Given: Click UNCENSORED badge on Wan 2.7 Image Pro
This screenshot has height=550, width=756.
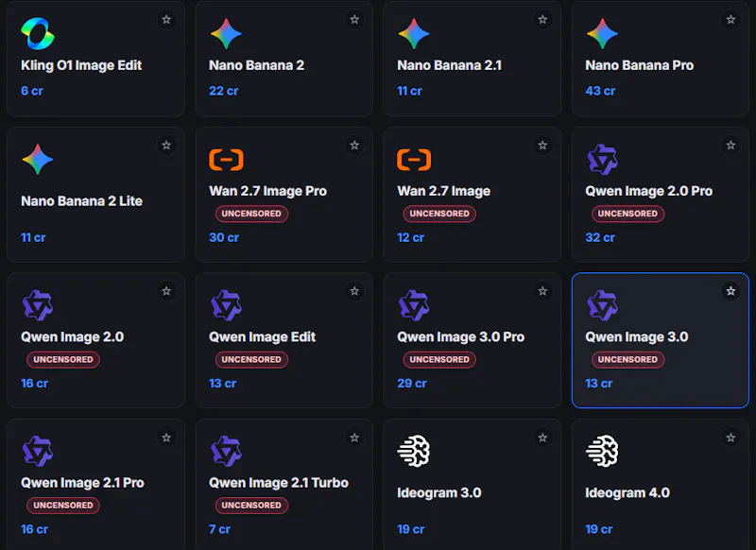Looking at the screenshot, I should click(x=251, y=214).
